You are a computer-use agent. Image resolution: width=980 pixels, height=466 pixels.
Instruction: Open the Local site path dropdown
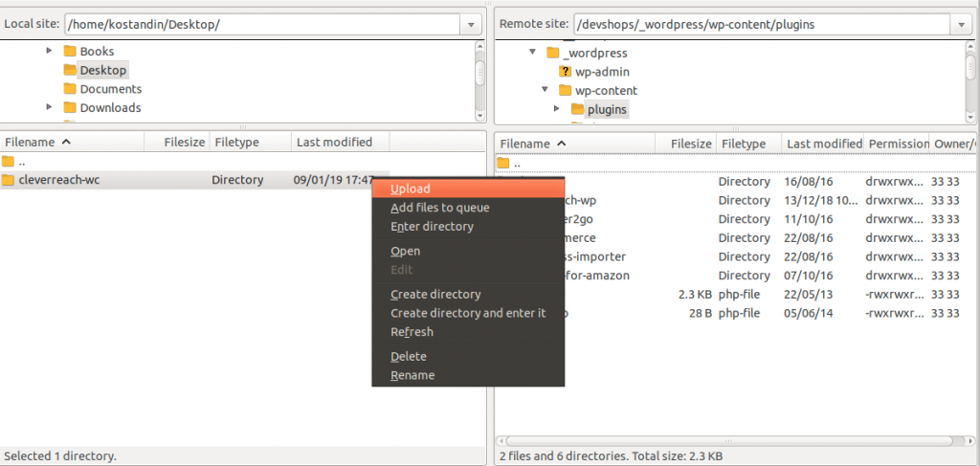472,24
